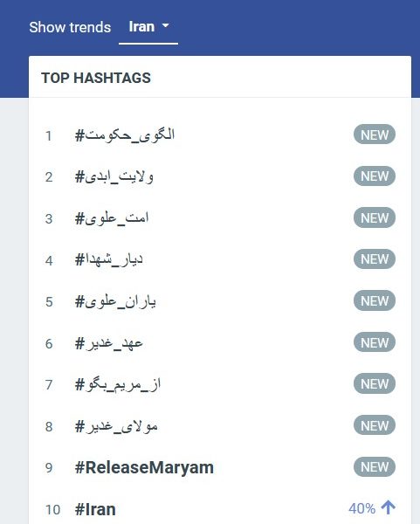Click the NEW badge on hashtag 7
Image resolution: width=420 pixels, height=524 pixels.
375,383
